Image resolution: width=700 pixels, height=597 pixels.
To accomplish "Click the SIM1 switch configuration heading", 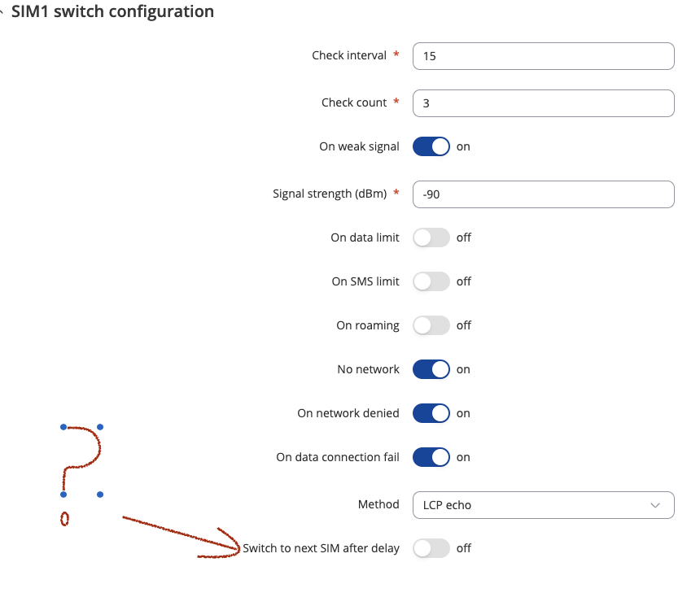I will tap(112, 11).
